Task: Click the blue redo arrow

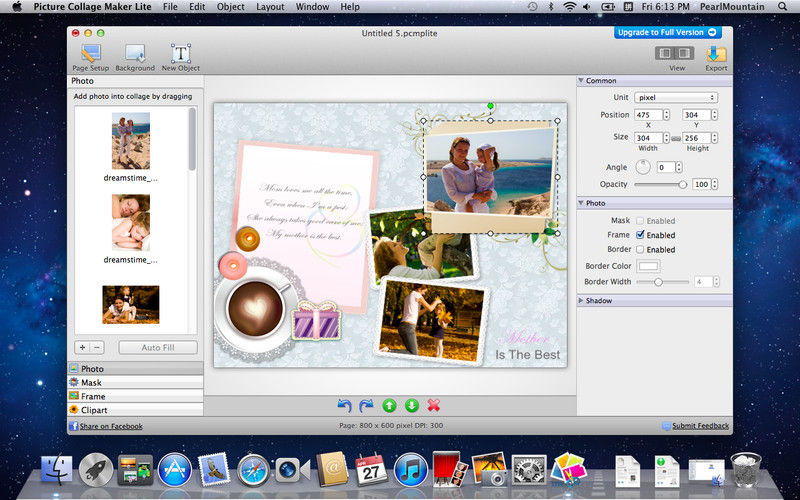Action: pos(366,405)
